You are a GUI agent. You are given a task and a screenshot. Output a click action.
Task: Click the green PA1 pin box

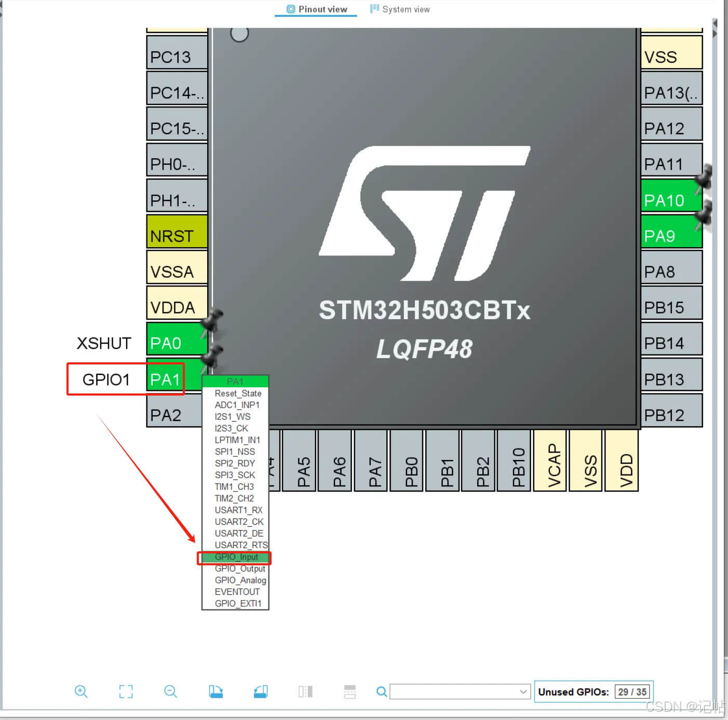[x=174, y=375]
